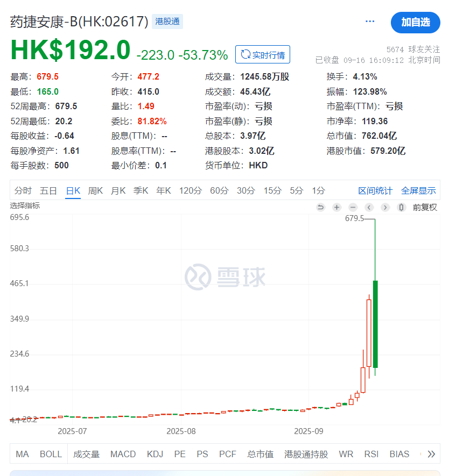Click the 总市值 value 762.04亿
Viewport: 449px width, 476px height.
pyautogui.click(x=379, y=136)
